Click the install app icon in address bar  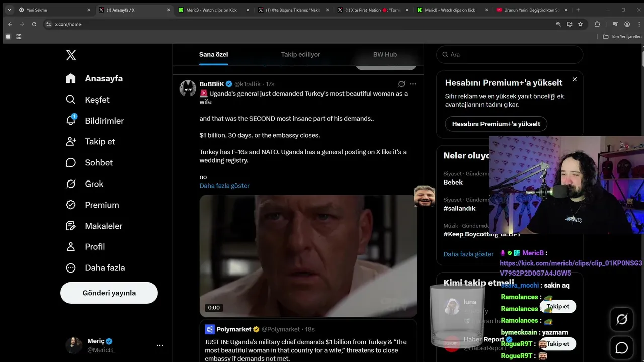[570, 24]
